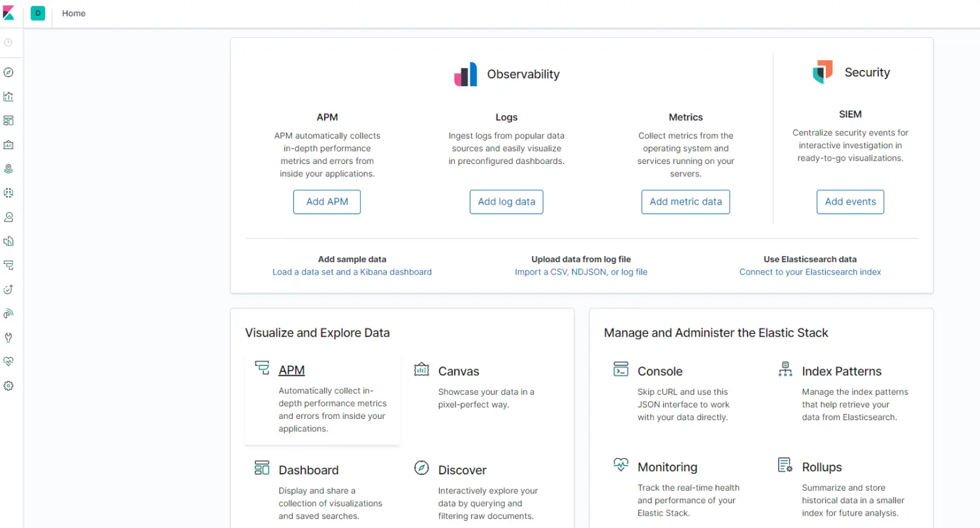Open the Default space selector avatar
This screenshot has width=980, height=528.
click(x=38, y=13)
